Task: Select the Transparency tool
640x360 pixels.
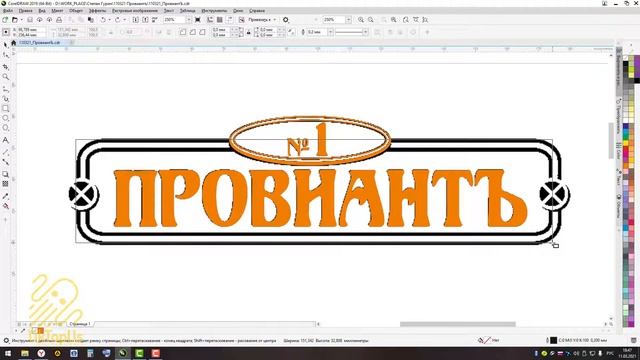Action: tap(5, 184)
